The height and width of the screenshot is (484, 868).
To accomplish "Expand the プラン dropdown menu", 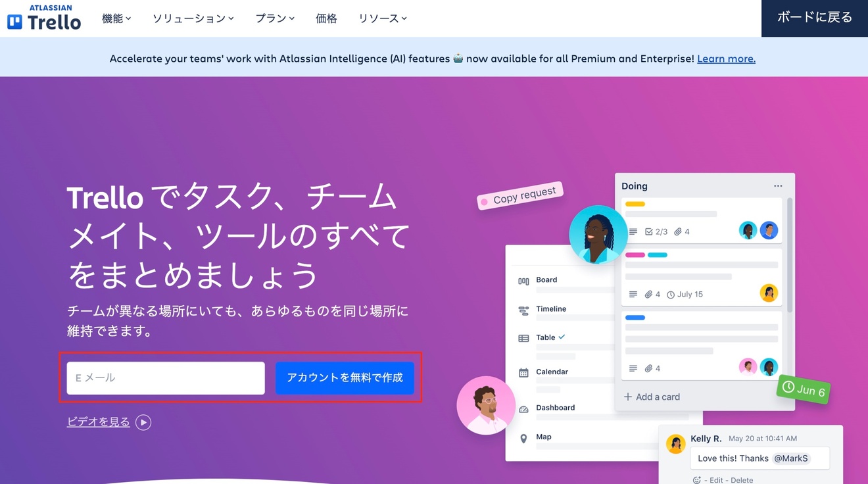I will pyautogui.click(x=275, y=18).
